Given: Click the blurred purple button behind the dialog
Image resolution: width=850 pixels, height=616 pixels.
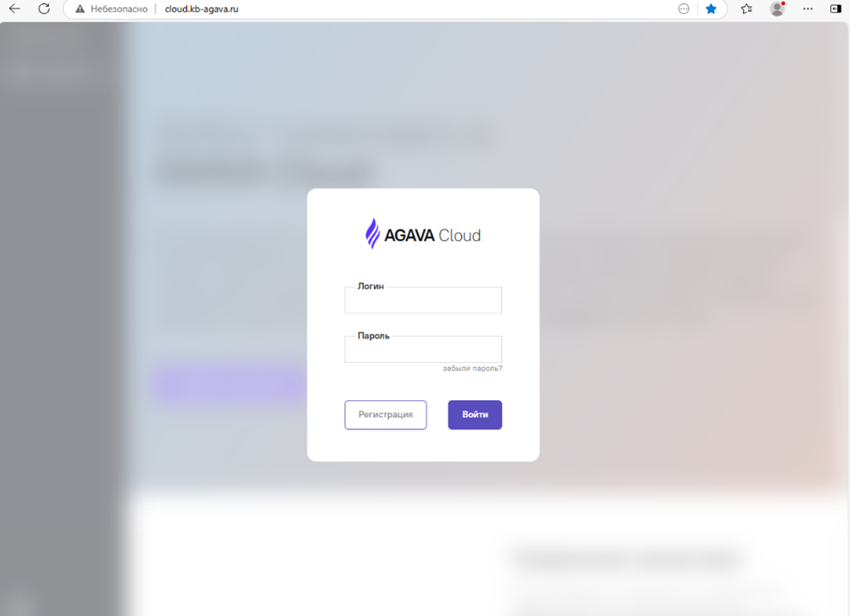Looking at the screenshot, I should click(x=232, y=383).
